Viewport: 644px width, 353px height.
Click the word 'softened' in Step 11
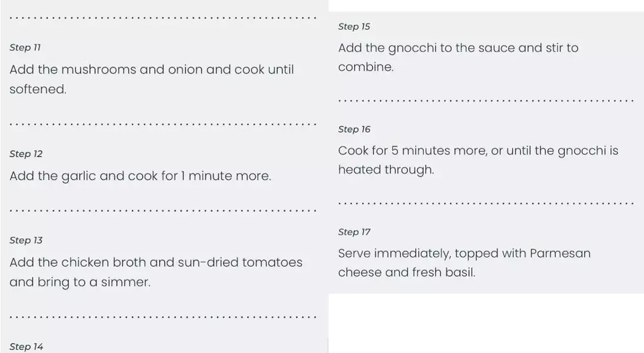coord(36,89)
